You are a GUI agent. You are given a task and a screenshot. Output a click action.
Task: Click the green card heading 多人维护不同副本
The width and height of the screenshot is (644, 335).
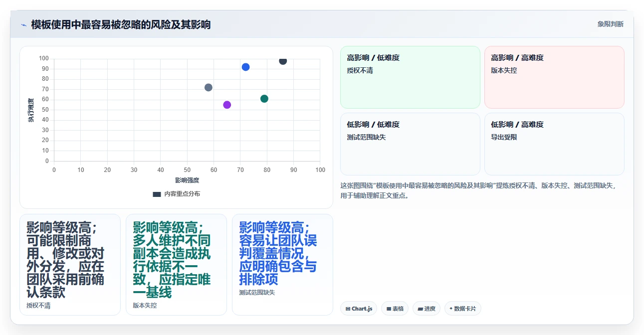[172, 260]
